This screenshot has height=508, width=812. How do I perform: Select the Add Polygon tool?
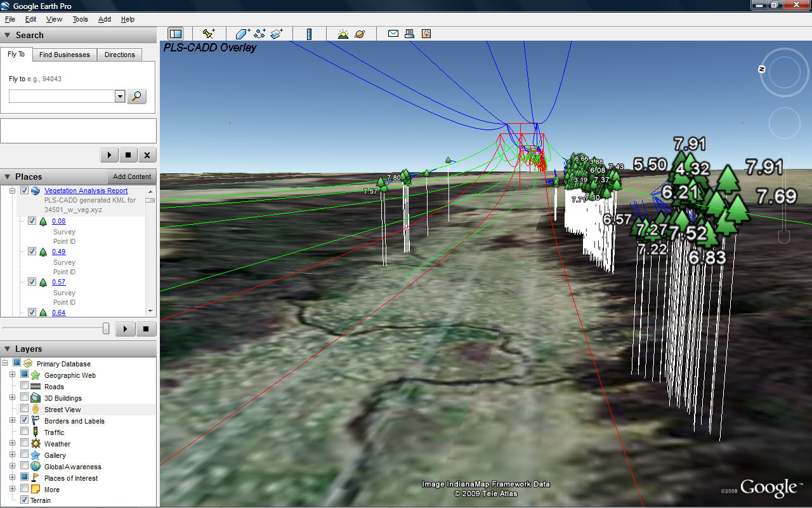click(x=242, y=33)
